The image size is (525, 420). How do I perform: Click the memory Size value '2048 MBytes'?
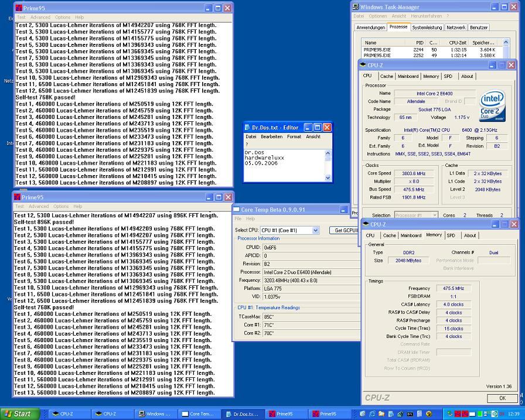click(x=408, y=260)
